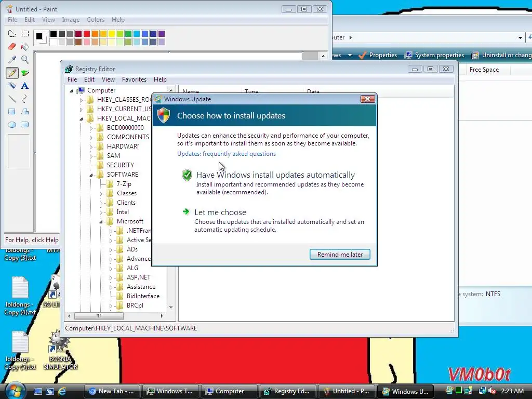Expand Classes registry key
The width and height of the screenshot is (532, 399).
101,194
